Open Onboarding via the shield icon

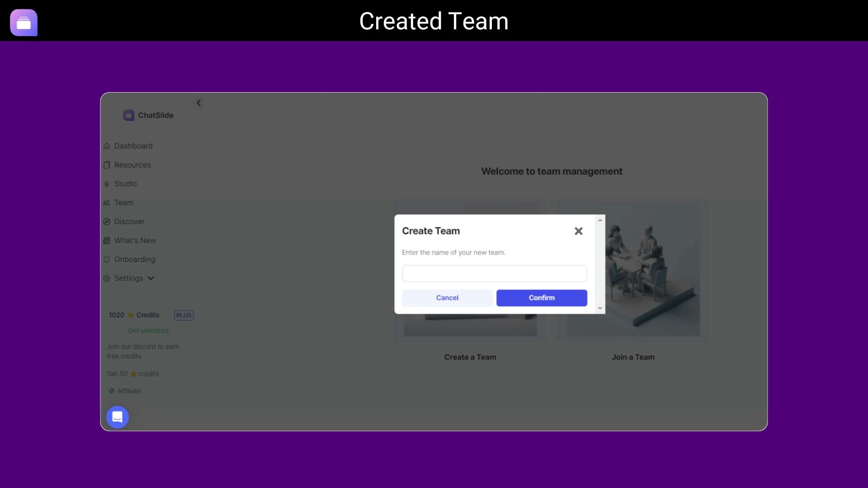107,259
